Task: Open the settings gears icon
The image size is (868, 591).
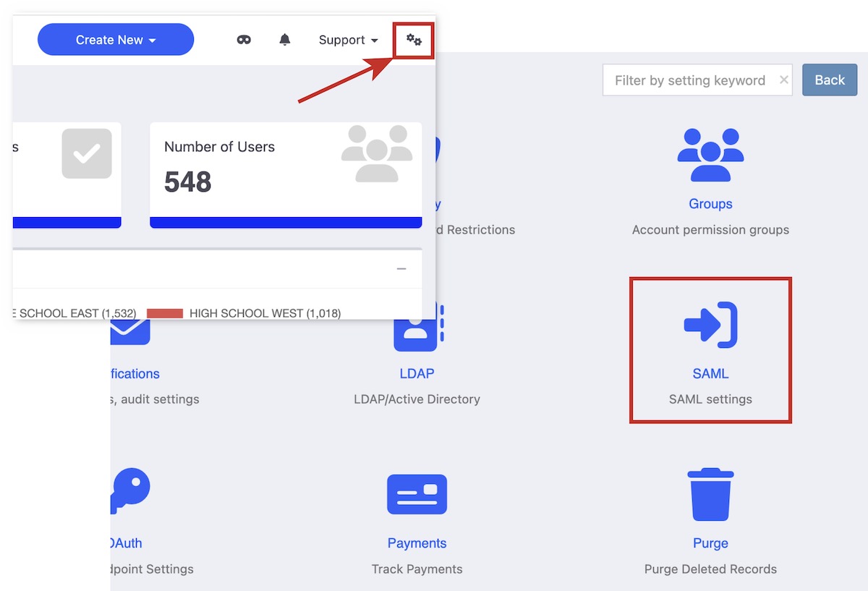Action: click(x=414, y=40)
